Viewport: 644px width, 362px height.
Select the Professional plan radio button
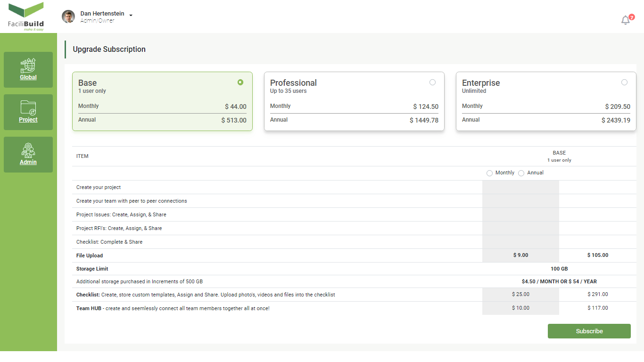pyautogui.click(x=432, y=82)
